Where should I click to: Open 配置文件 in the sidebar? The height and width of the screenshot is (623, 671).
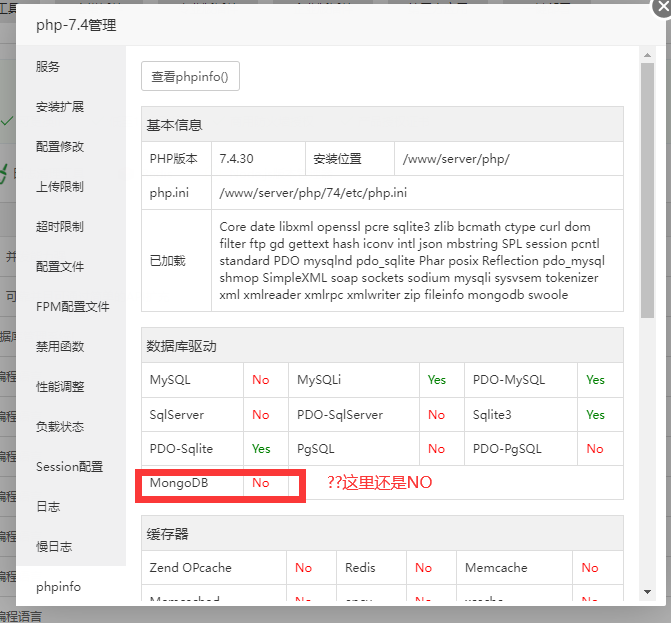click(59, 267)
